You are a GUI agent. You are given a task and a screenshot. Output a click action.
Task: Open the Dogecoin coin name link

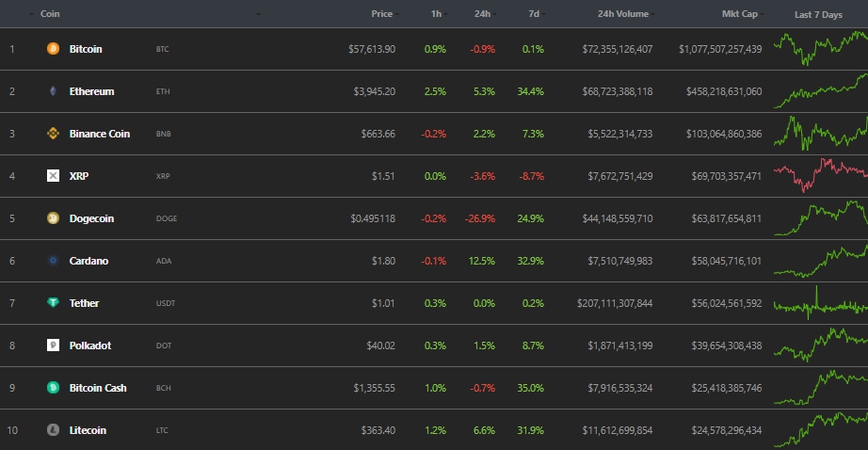[91, 218]
